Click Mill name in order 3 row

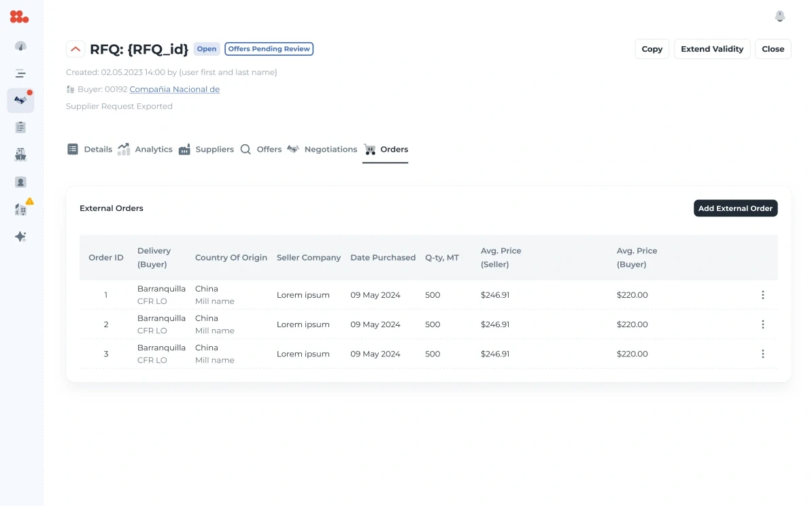click(214, 360)
